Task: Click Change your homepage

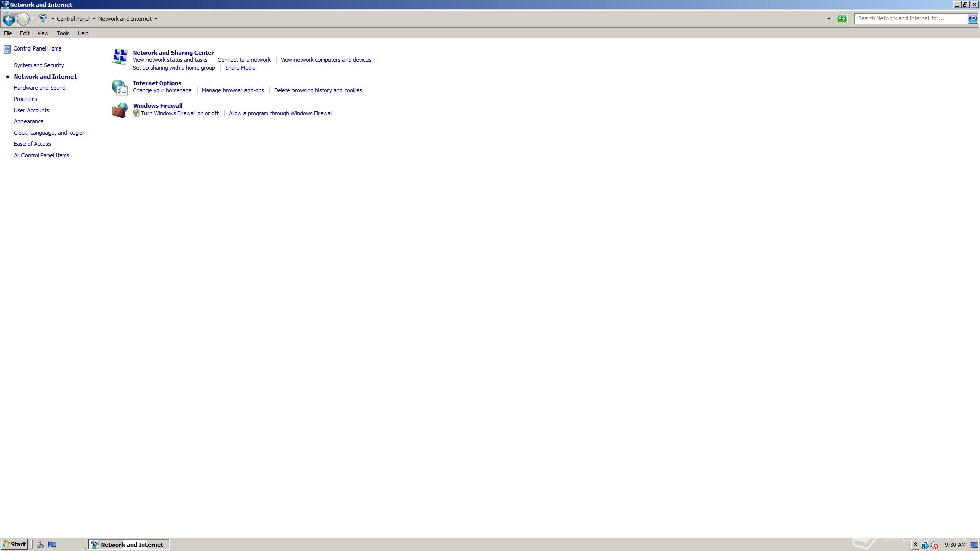Action: [x=162, y=90]
